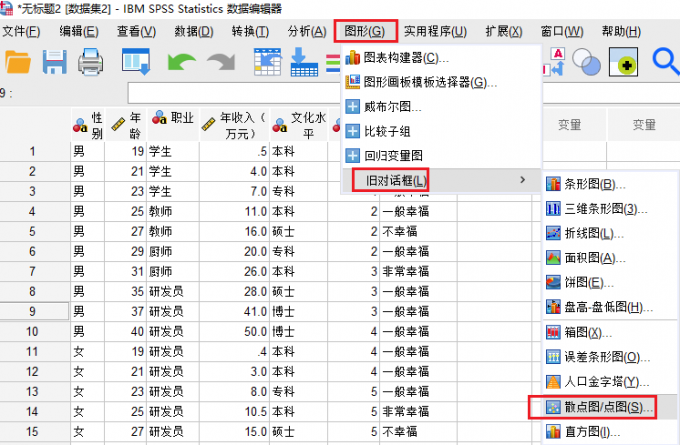This screenshot has height=445, width=680.
Task: Choose 直方图(I) from submenu
Action: click(609, 432)
